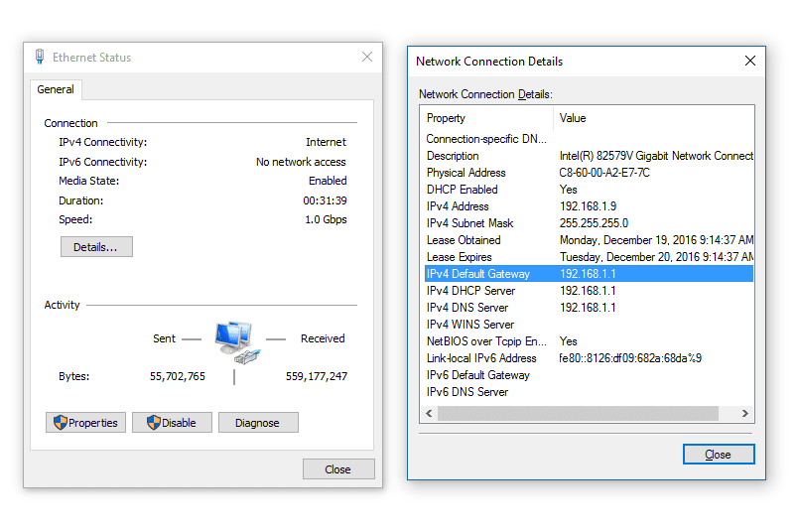The image size is (798, 532).
Task: Click the Monday, December 19, 2016 lease value
Action: 656,240
